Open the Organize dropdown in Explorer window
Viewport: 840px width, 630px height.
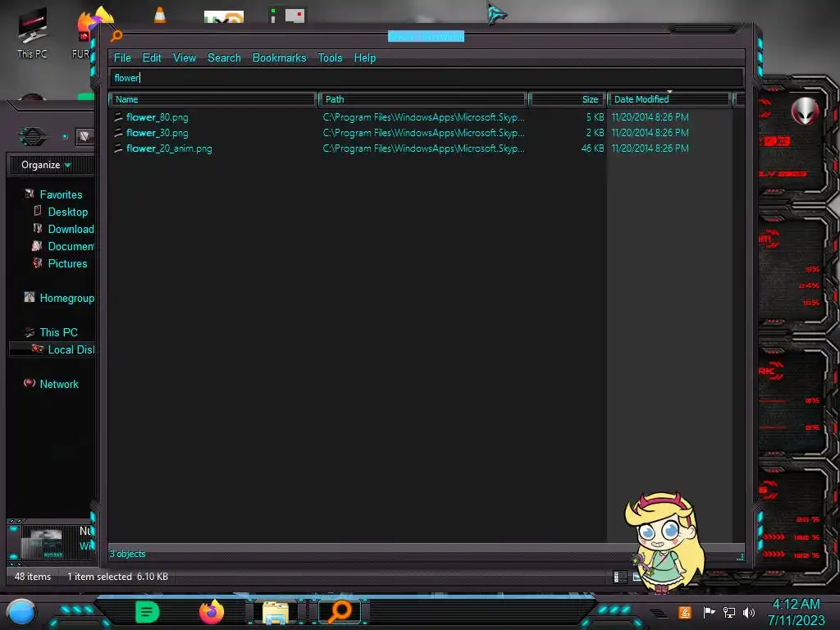pos(46,165)
